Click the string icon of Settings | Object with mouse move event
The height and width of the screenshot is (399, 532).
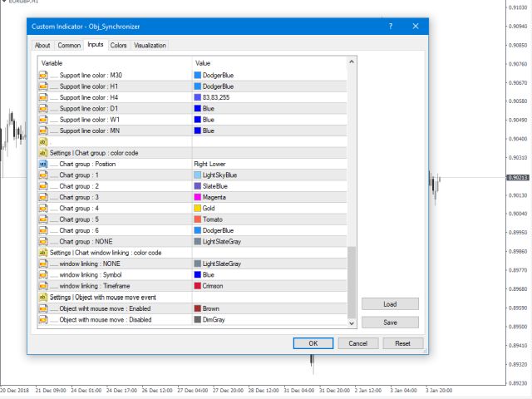click(43, 298)
